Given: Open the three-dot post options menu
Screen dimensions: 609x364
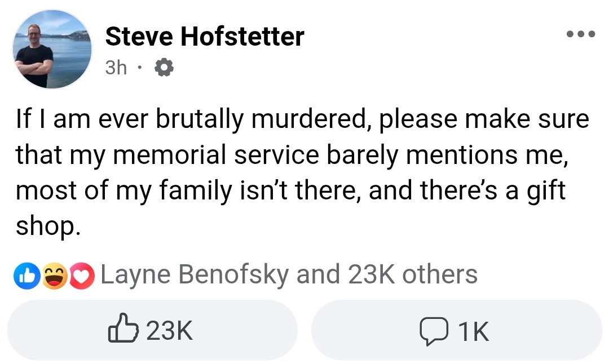Looking at the screenshot, I should (580, 35).
